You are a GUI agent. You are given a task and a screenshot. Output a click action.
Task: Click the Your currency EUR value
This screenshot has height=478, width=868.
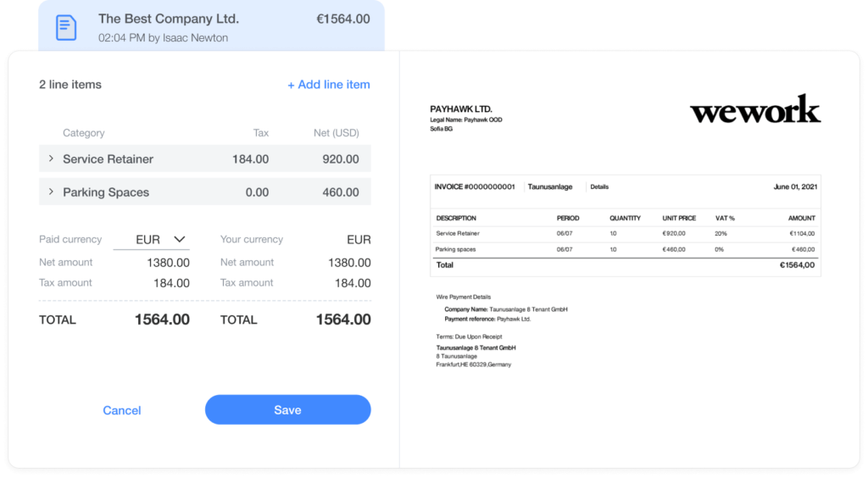[359, 240]
